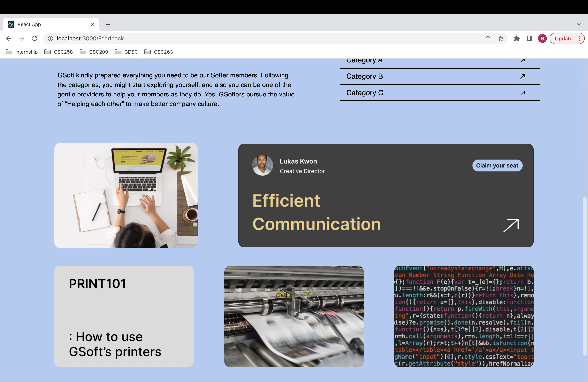Click the Category C arrow icon
The image size is (588, 382).
523,93
